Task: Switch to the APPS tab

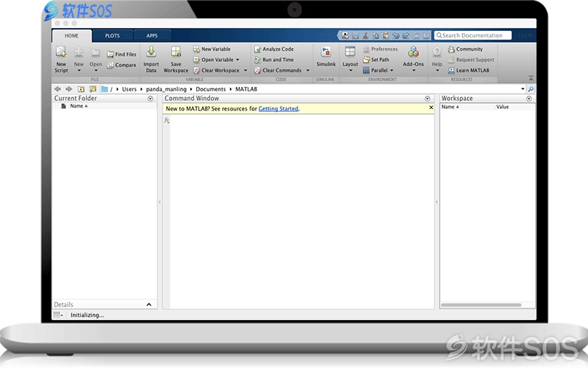Action: [152, 35]
